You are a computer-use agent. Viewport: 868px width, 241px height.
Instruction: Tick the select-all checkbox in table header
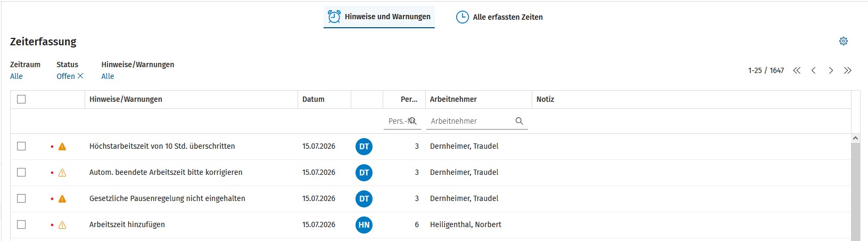click(x=21, y=99)
